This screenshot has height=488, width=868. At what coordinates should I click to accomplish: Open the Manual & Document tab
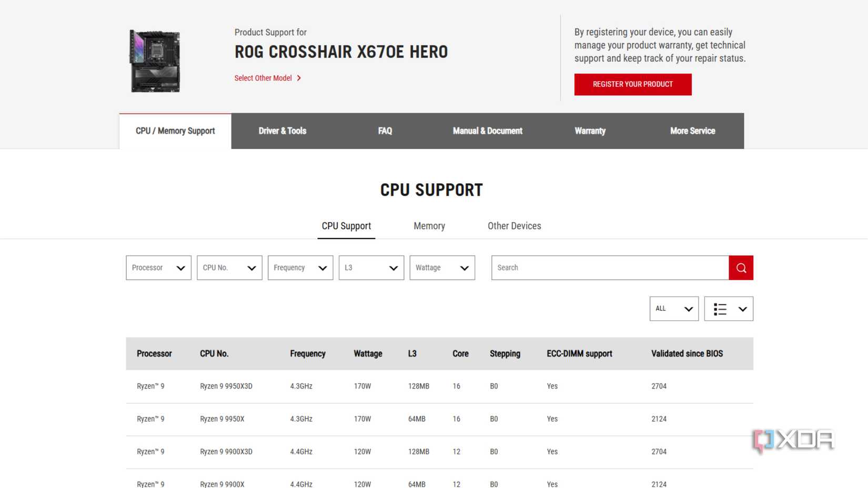(488, 131)
